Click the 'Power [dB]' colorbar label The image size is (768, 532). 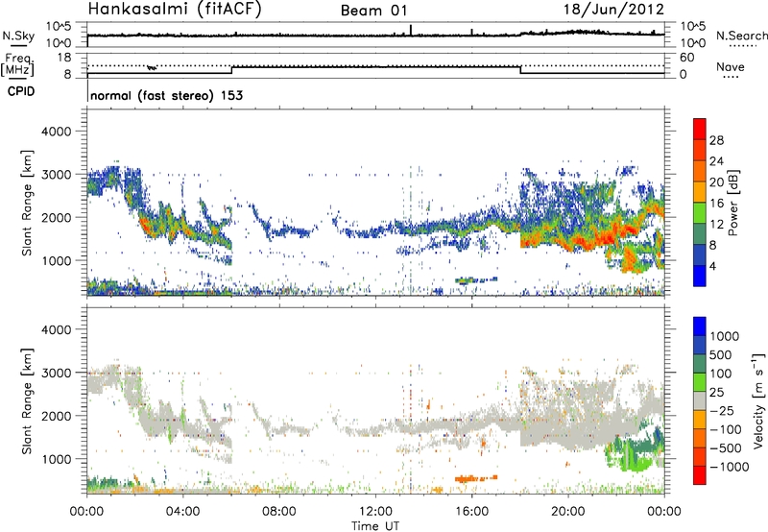[x=732, y=204]
